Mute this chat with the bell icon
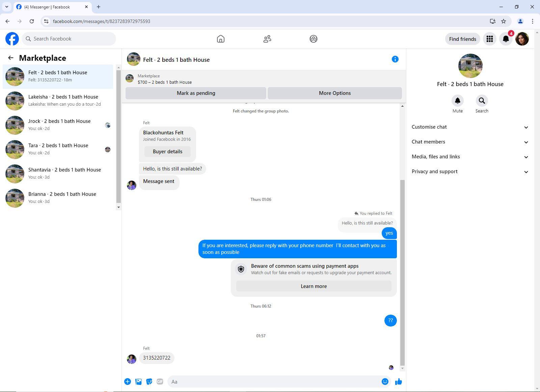The image size is (540, 392). coord(458,101)
